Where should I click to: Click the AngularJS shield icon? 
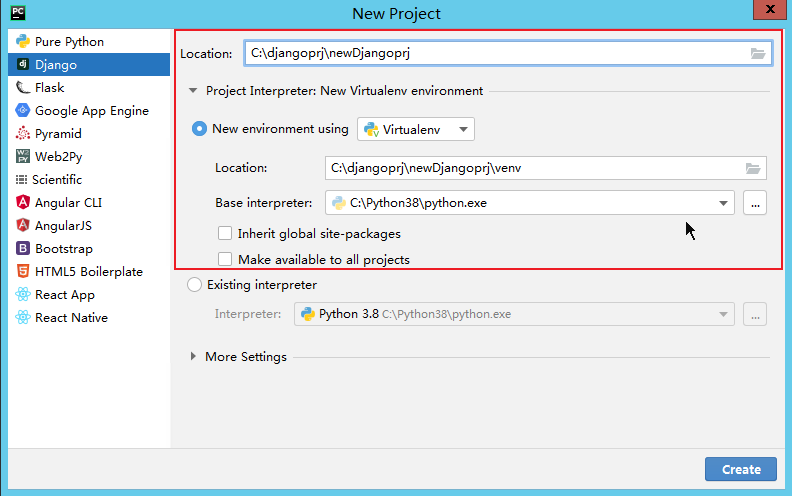[23, 225]
